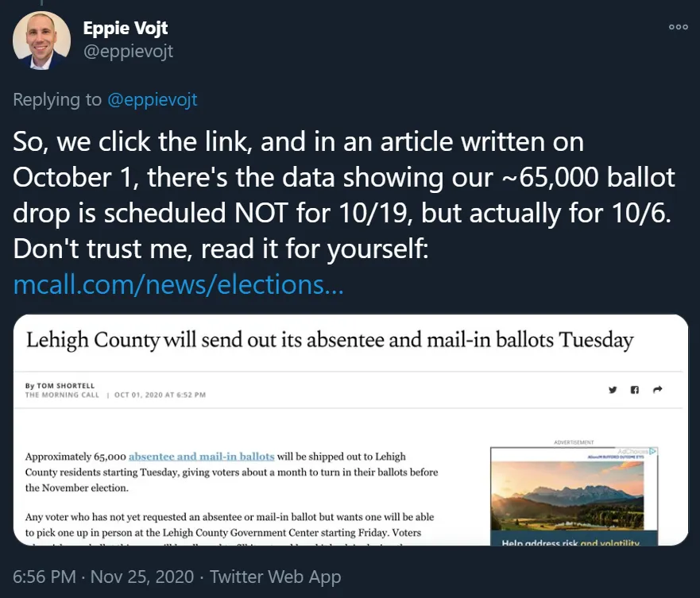Viewport: 700px width, 598px height.
Task: Click the Facebook share icon in article
Action: coord(635,390)
